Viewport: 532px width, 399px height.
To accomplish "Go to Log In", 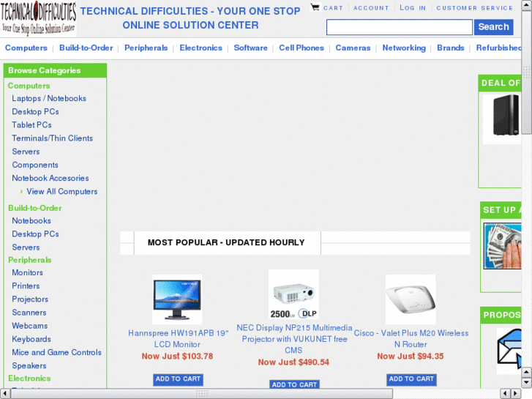I will click(413, 8).
